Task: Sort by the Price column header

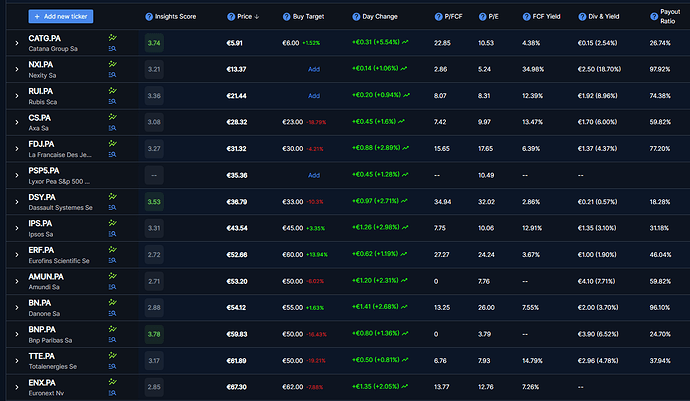Action: (248, 17)
